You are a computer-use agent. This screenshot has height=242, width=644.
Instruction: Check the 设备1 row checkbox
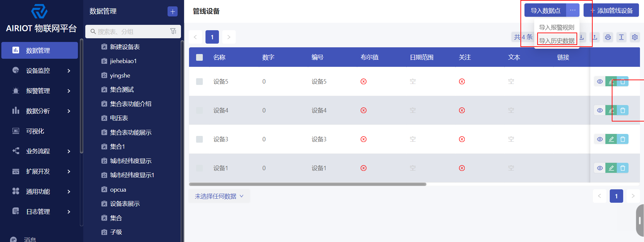199,168
